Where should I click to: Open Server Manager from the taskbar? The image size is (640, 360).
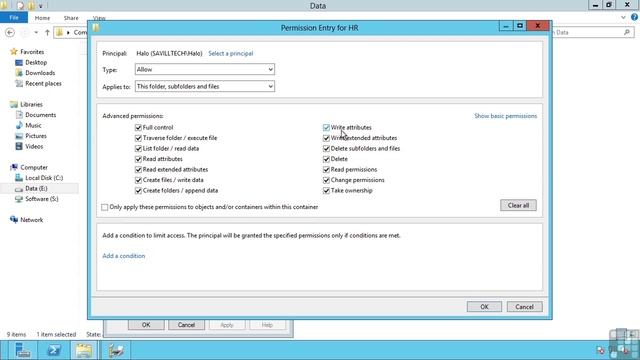click(x=22, y=350)
